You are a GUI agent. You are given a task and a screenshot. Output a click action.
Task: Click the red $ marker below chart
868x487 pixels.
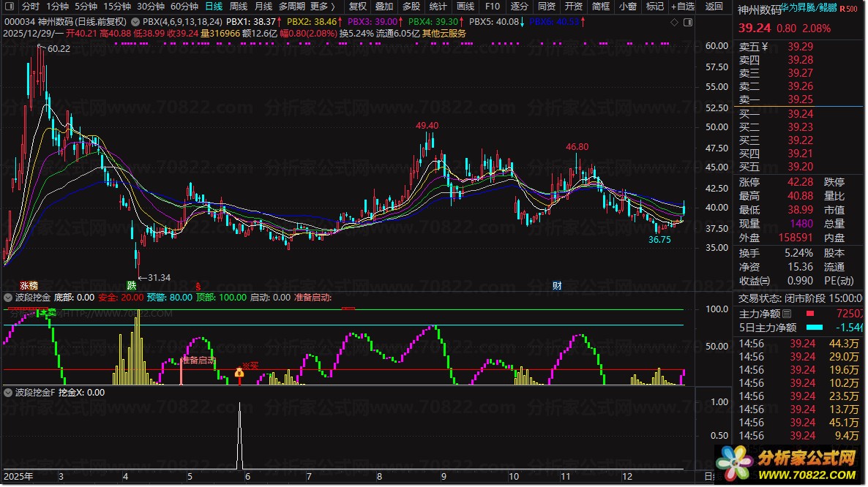click(198, 285)
